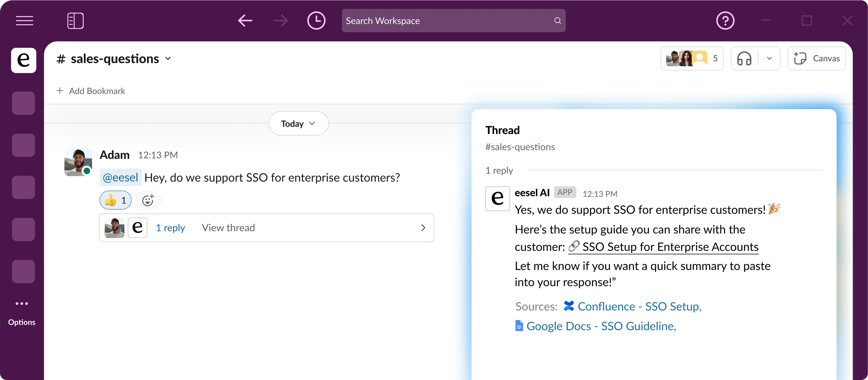Click the eesel AI sender name

[532, 192]
